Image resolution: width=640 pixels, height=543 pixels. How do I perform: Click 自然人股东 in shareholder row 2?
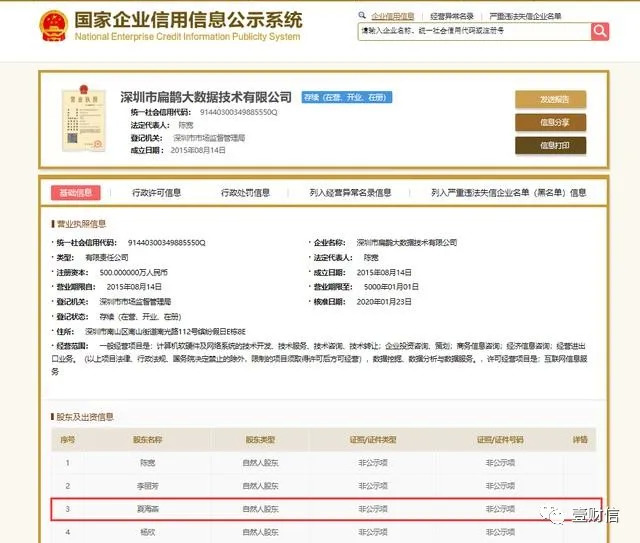260,486
